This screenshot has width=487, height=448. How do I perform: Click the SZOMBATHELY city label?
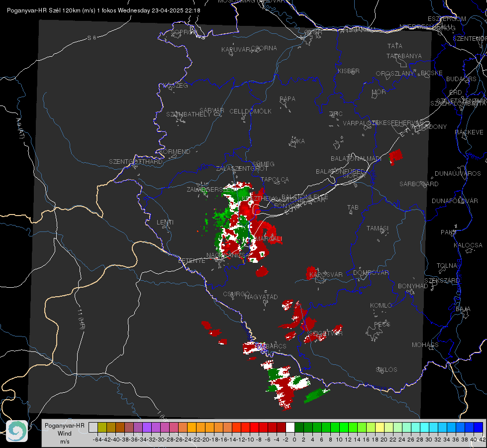[x=189, y=114]
